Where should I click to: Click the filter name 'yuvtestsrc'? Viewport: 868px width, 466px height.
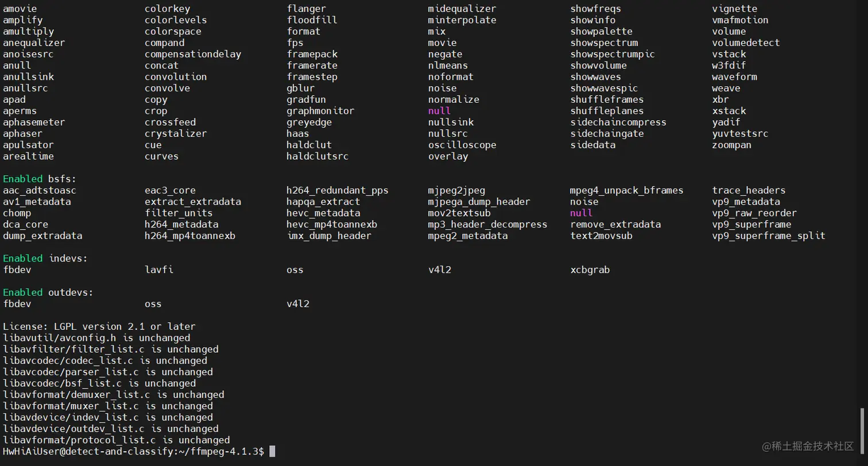click(740, 133)
